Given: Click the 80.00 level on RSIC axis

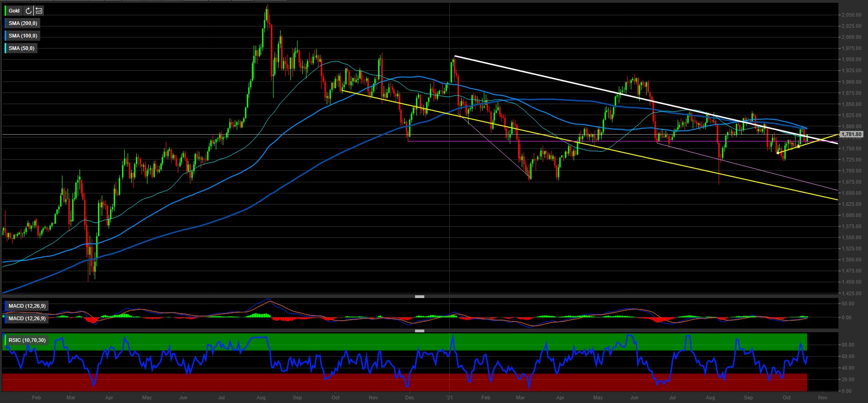Looking at the screenshot, I should tap(848, 345).
